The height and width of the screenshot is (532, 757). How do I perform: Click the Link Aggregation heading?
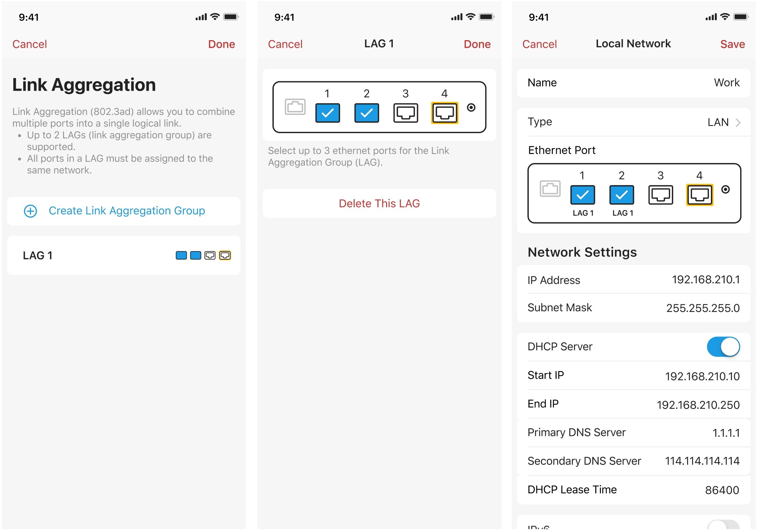[84, 85]
